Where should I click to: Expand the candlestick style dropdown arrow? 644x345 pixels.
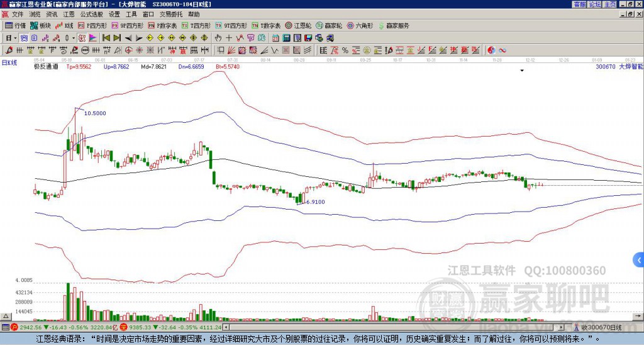pos(74,38)
